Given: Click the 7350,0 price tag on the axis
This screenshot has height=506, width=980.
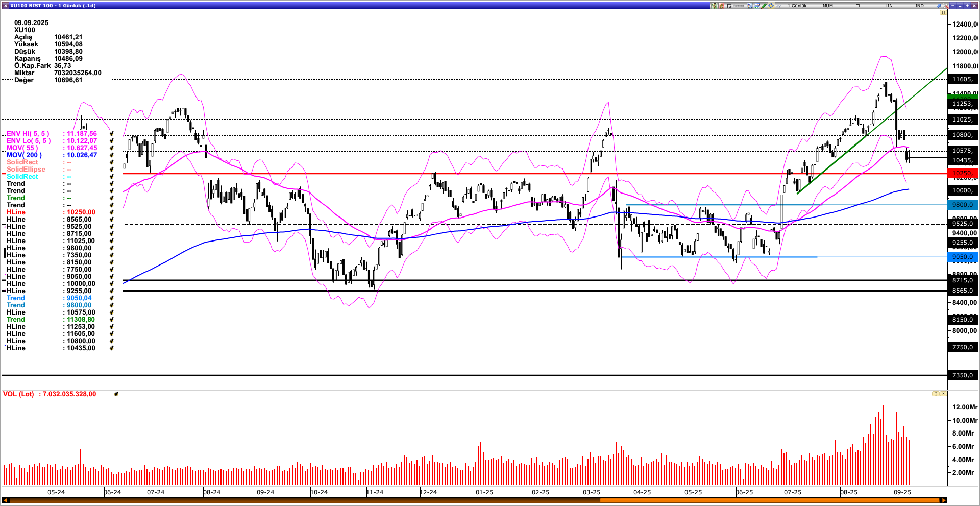Looking at the screenshot, I should 963,375.
